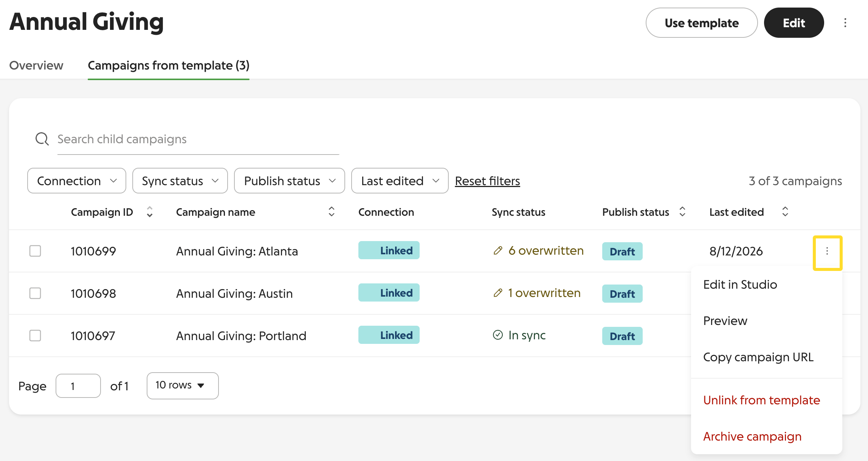Choose Preview from the row menu
Image resolution: width=868 pixels, height=461 pixels.
click(725, 321)
